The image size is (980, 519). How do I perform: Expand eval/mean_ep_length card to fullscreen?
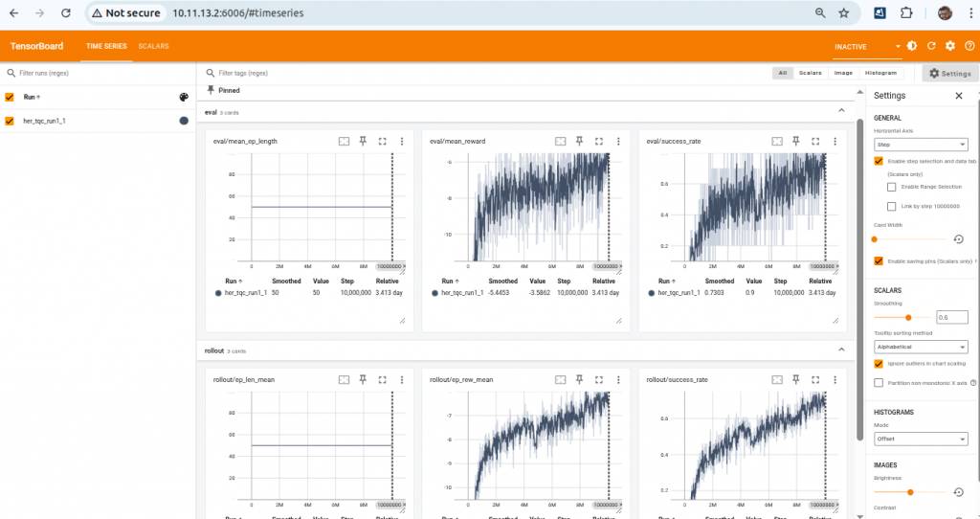383,142
